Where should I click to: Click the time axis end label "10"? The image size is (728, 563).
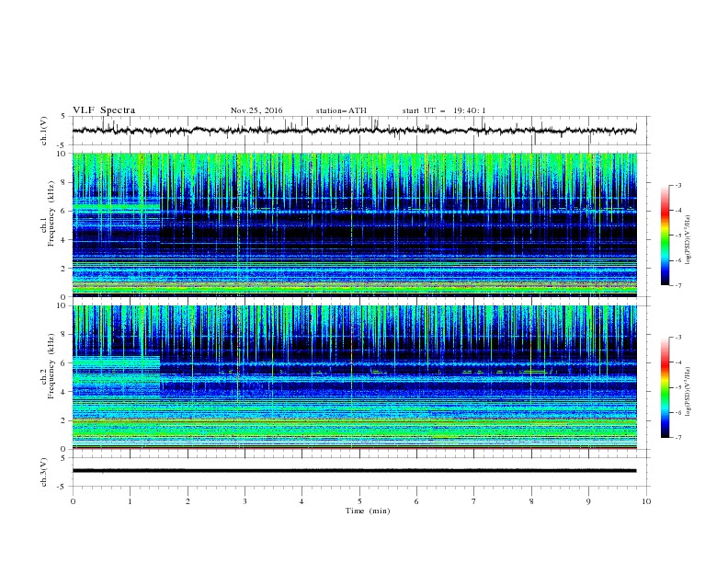[x=646, y=501]
